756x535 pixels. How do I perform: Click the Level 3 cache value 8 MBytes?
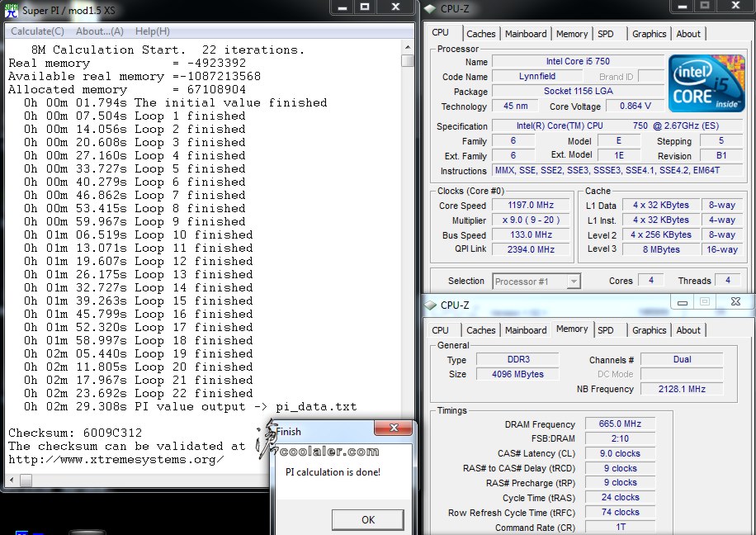(x=661, y=249)
